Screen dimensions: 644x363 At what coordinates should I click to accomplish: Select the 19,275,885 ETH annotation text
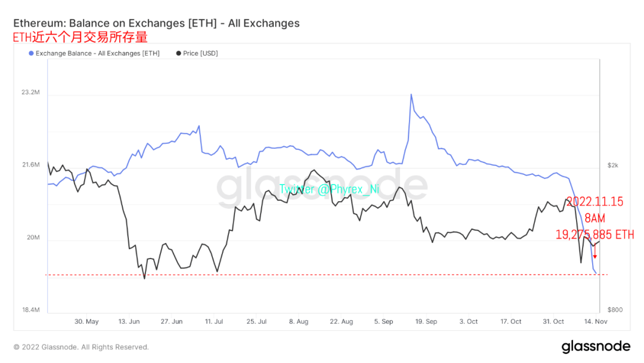[x=595, y=235]
